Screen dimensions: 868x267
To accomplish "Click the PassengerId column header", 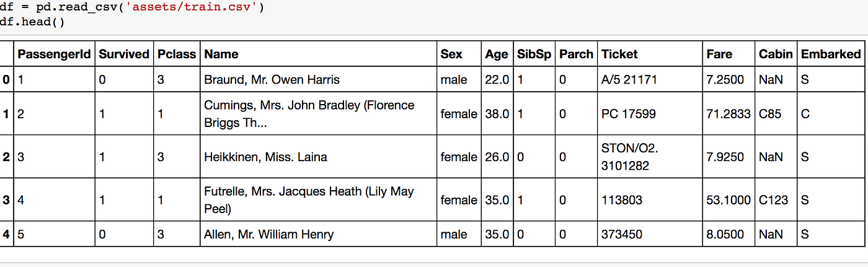I will 55,54.
